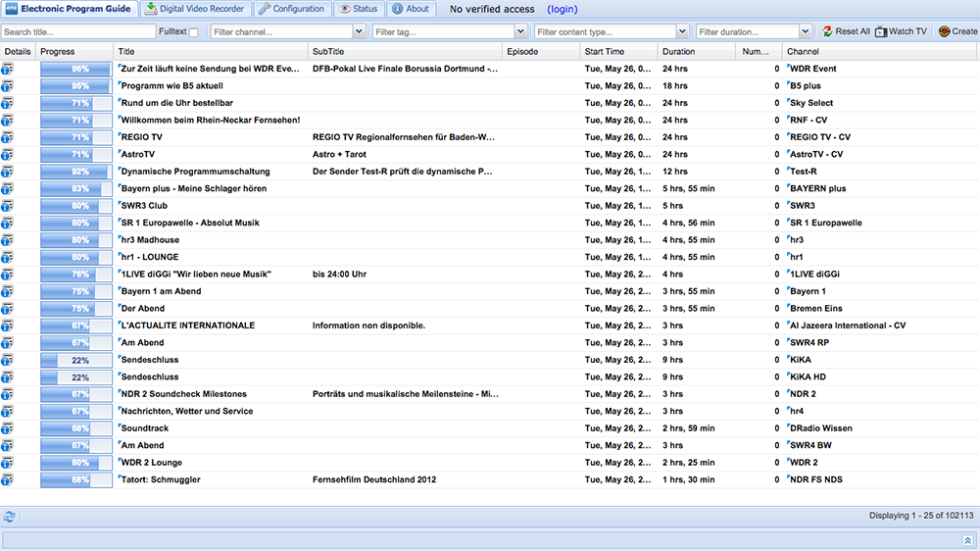980x551 pixels.
Task: Switch to Digital Video Recorder tab
Action: pos(194,9)
